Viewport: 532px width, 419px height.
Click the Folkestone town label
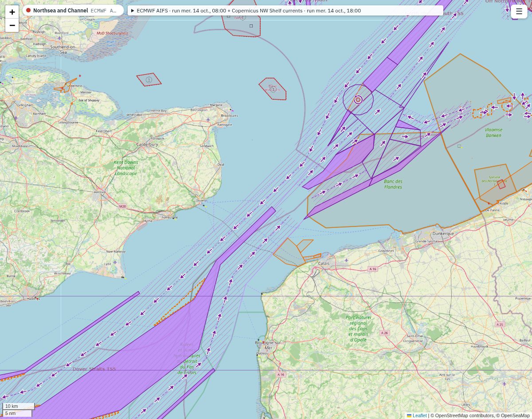[169, 217]
